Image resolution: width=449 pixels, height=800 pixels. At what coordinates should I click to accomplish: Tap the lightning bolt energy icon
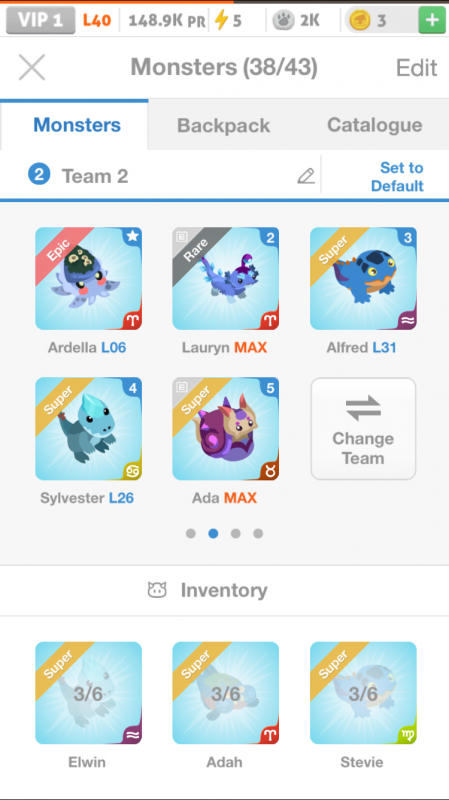click(x=221, y=20)
